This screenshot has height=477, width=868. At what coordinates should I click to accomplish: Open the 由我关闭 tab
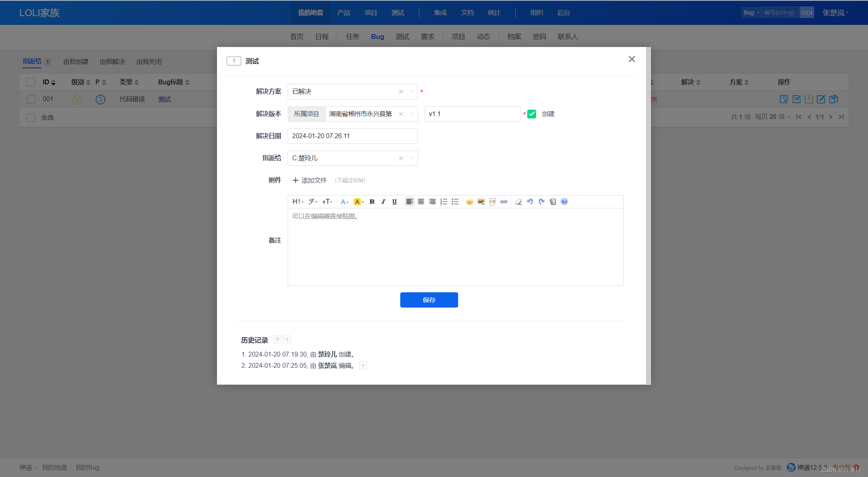[149, 62]
